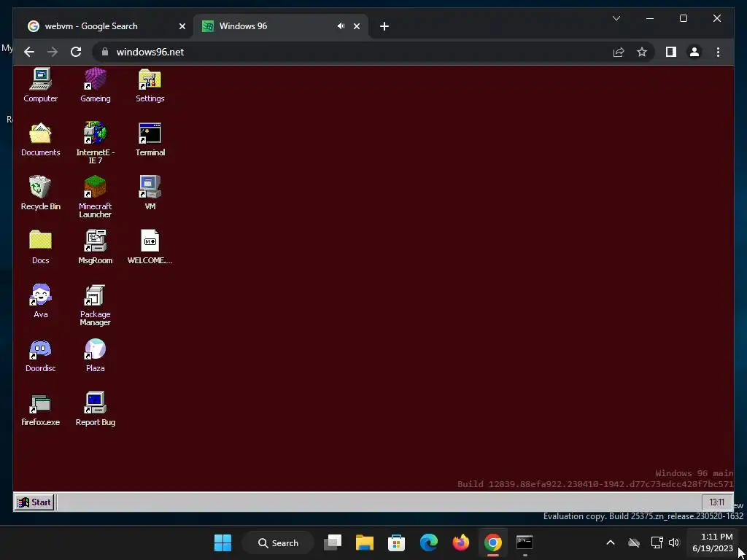Open Microsoft Store from the taskbar
This screenshot has height=560, width=747.
point(396,542)
